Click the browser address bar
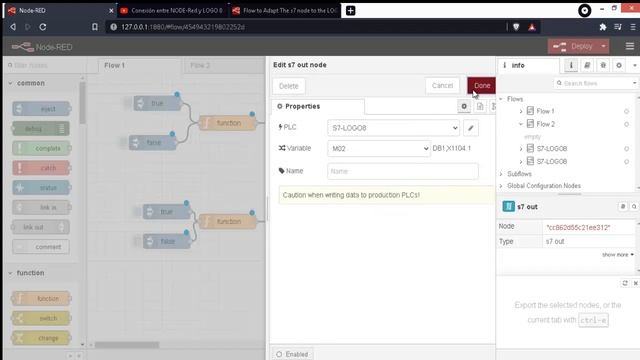640x360 pixels. [x=306, y=27]
